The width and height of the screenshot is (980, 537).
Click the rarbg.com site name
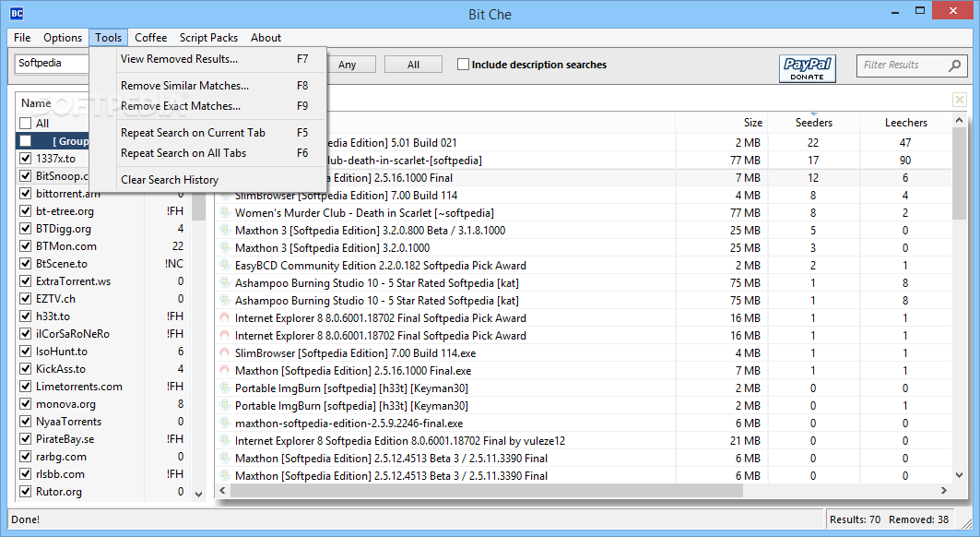pos(61,457)
